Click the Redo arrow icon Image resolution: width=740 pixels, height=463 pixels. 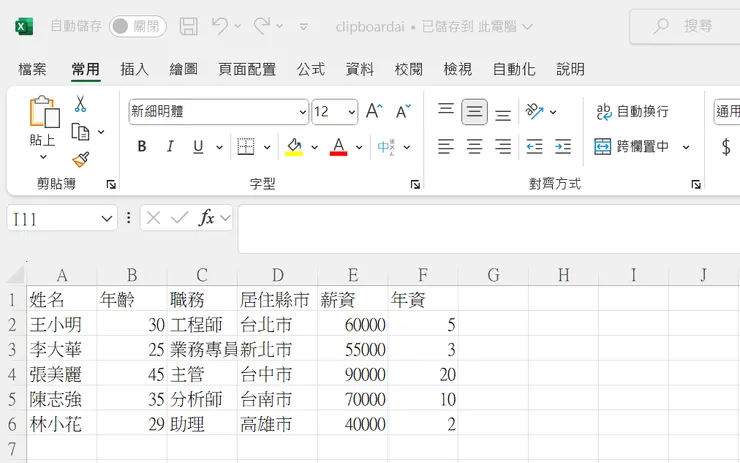point(262,25)
